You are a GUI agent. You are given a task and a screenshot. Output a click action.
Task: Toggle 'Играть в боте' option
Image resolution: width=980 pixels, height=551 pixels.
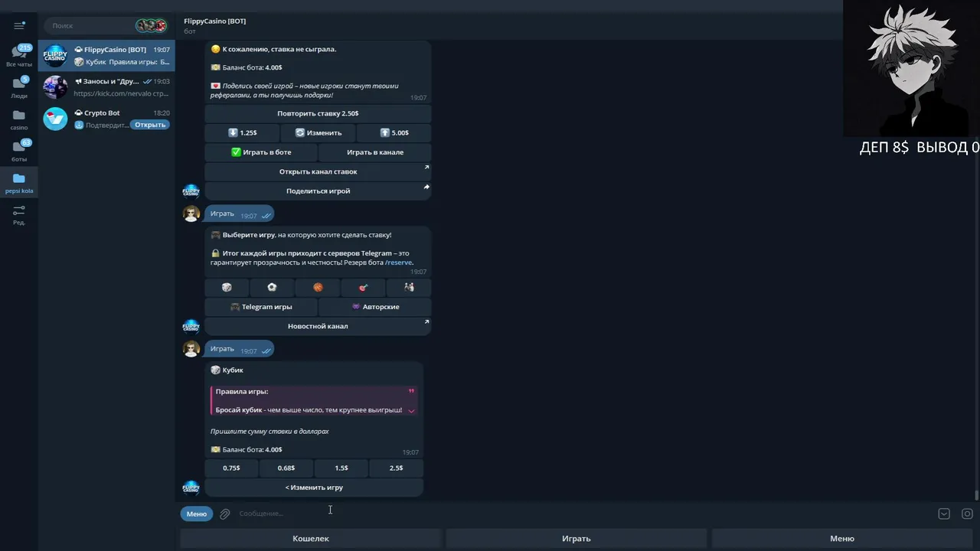click(x=260, y=152)
